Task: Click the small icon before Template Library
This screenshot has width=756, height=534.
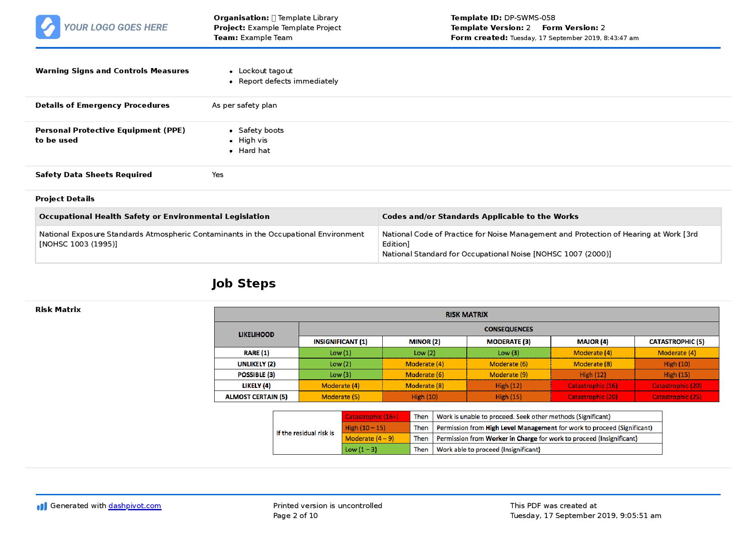Action: (273, 18)
